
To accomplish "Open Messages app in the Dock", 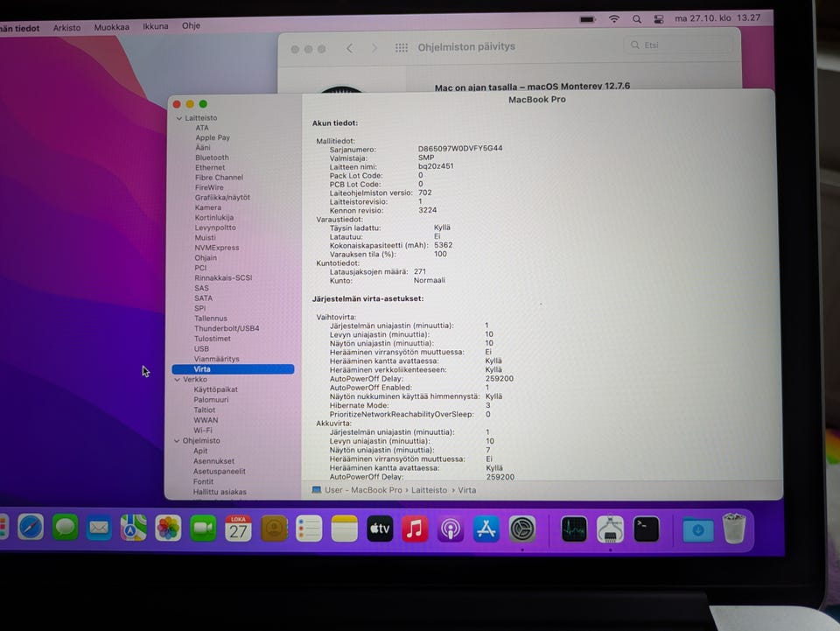I will (66, 528).
